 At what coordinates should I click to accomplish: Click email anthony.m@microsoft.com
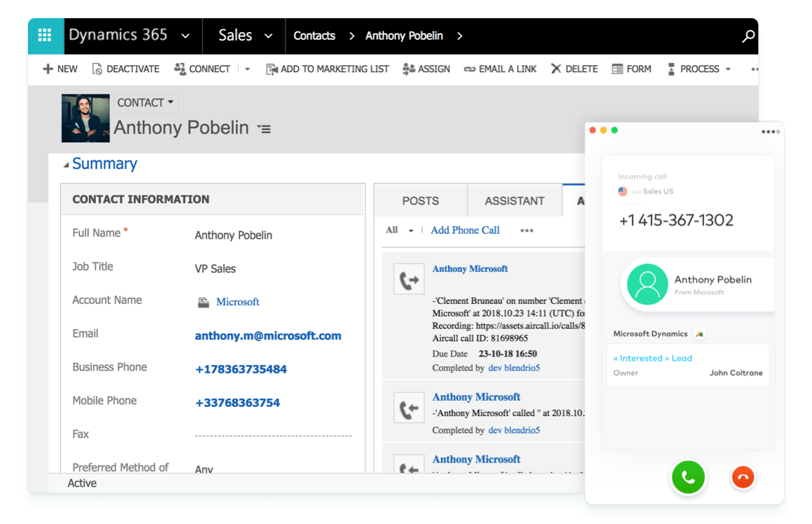(267, 336)
